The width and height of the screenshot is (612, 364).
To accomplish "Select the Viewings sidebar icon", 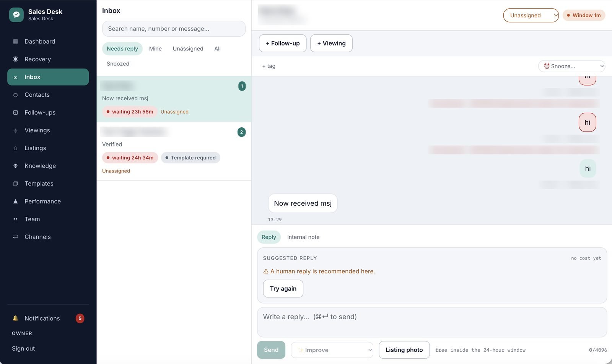I will click(15, 130).
